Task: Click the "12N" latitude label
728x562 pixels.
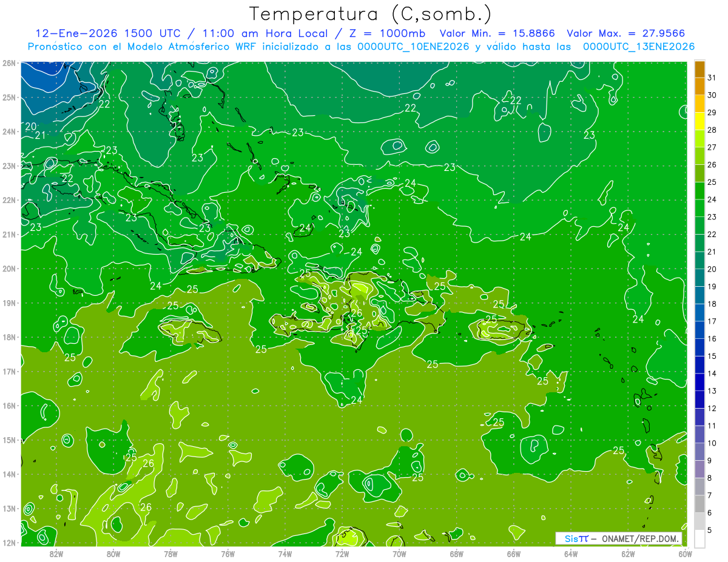Action: (x=8, y=543)
